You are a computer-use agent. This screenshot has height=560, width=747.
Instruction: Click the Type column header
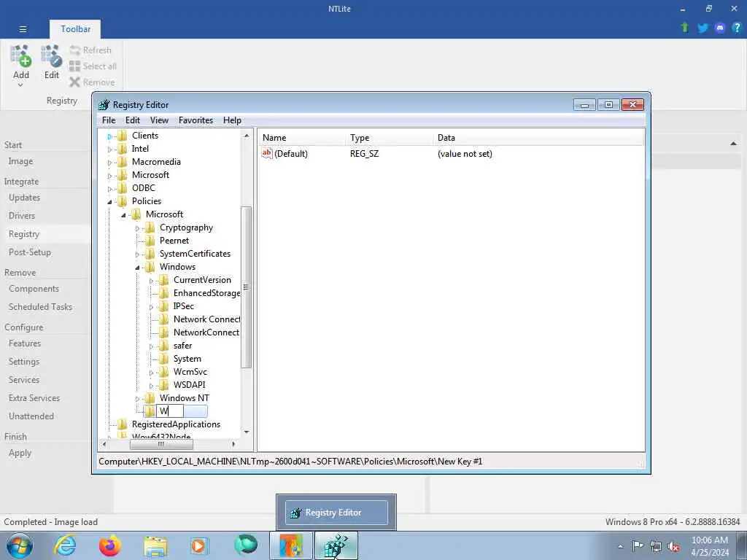coord(390,138)
